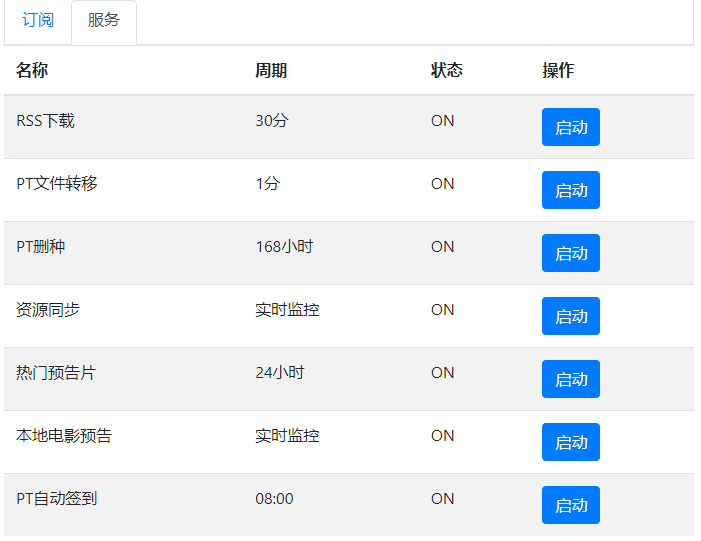The height and width of the screenshot is (541, 701).
Task: Click the 30分 period value
Action: (272, 121)
